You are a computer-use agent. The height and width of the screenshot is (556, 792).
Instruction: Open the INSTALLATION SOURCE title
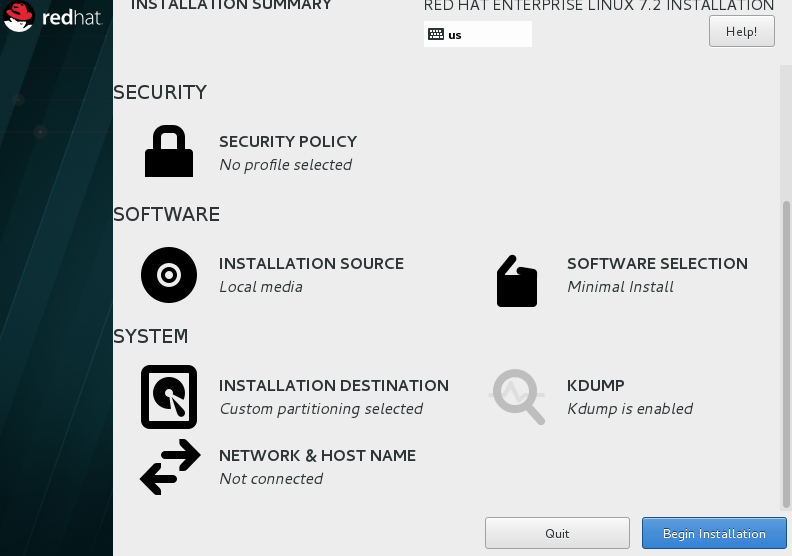point(311,264)
